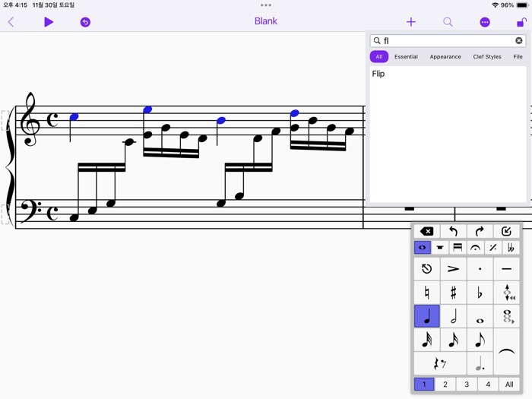532x399 pixels.
Task: Select voice 1
Action: [424, 385]
